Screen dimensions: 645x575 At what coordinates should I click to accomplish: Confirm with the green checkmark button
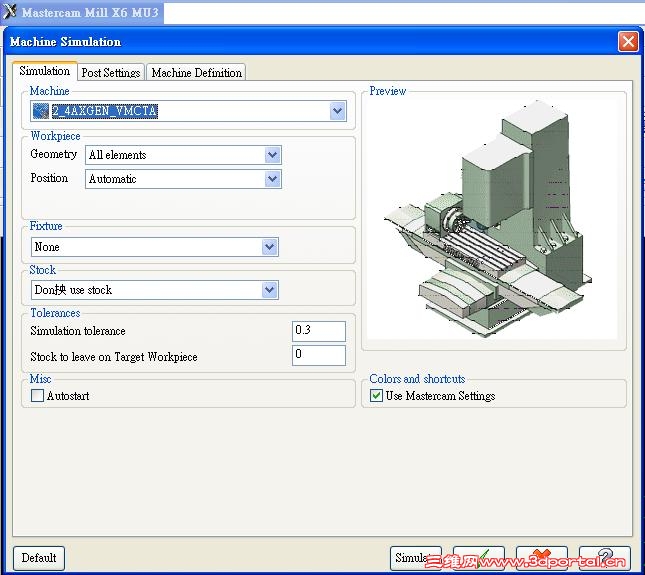point(479,558)
